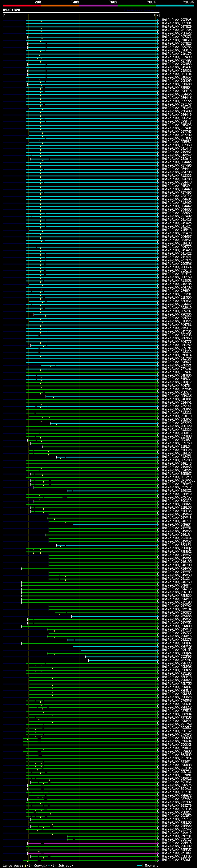Viewport: 197px width, 868px height.
Task: Open hit UniRef100_B9RN67
Action: tap(176, 474)
